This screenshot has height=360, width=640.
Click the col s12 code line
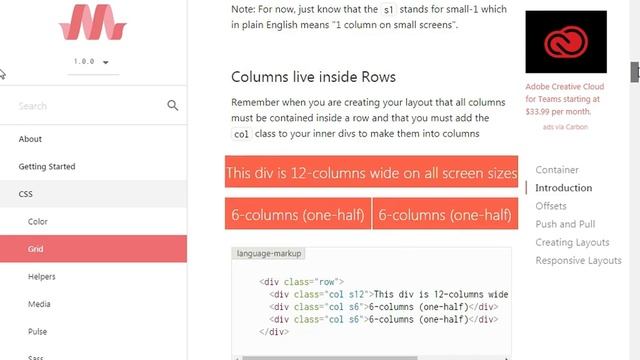click(x=389, y=294)
